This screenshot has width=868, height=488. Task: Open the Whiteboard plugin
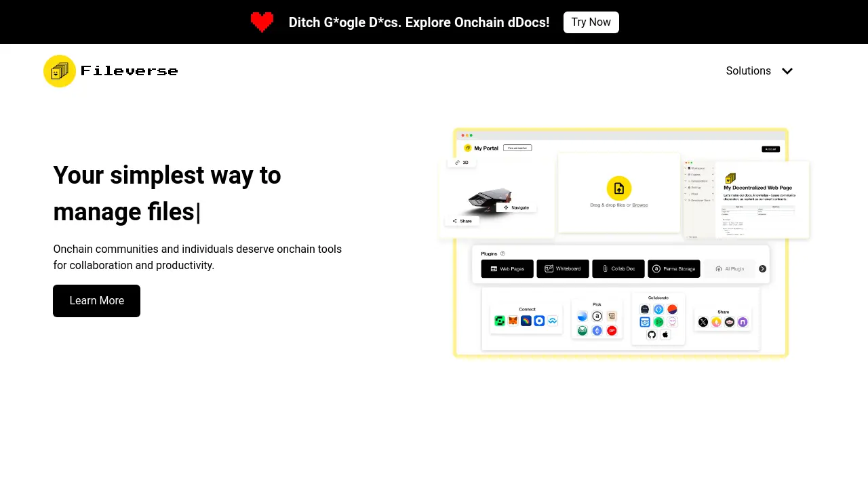coord(563,269)
